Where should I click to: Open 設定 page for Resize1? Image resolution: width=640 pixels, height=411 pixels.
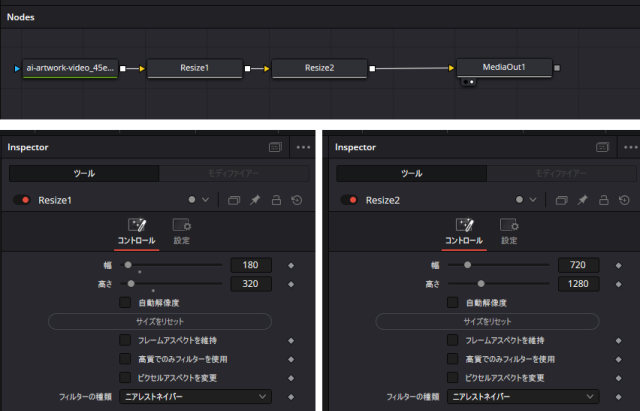click(x=182, y=233)
